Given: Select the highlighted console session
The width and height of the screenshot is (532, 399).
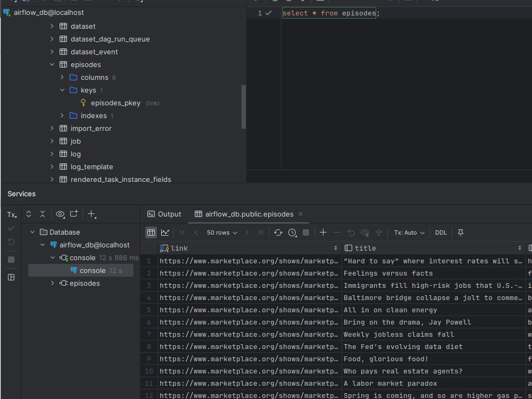Looking at the screenshot, I should 81,270.
